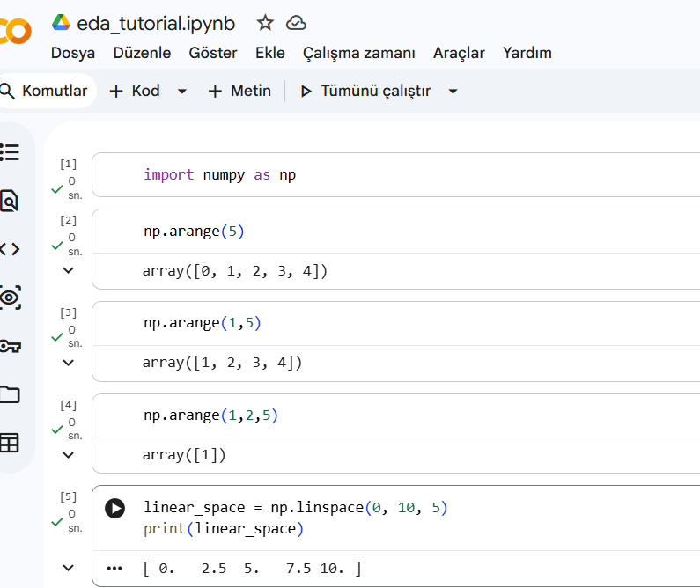Select output array([1, 2, 3, 4])
Image resolution: width=700 pixels, height=588 pixels.
tap(222, 363)
